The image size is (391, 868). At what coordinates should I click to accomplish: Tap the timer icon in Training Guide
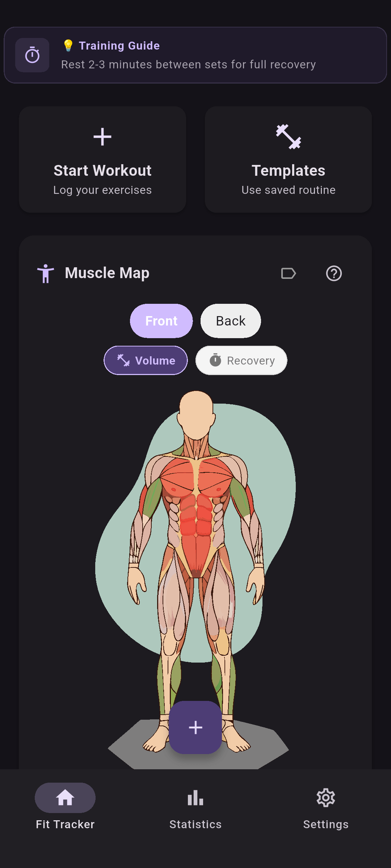pyautogui.click(x=32, y=55)
